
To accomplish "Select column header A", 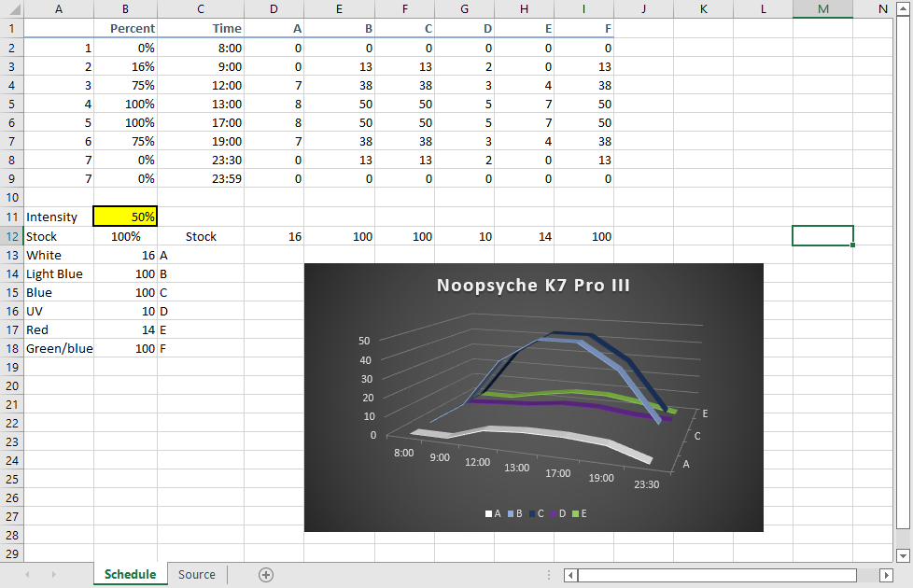I will click(x=59, y=8).
